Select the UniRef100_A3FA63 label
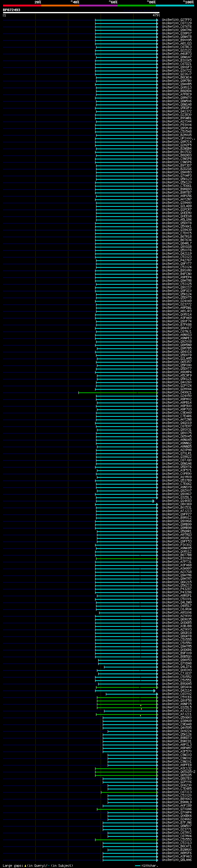The image size is (197, 868). click(176, 857)
